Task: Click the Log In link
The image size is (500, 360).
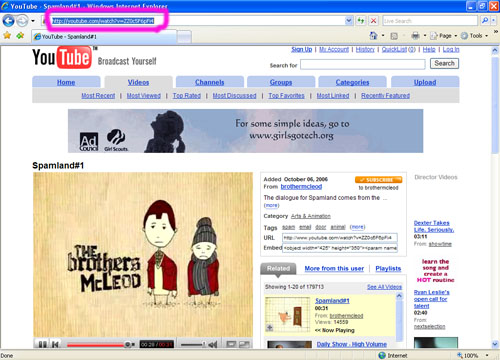Action: click(x=451, y=49)
